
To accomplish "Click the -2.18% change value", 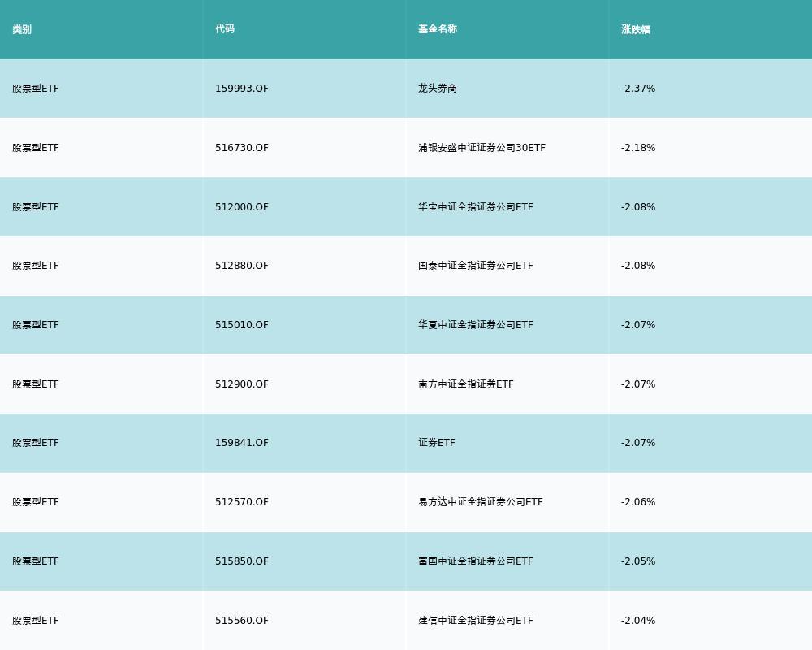I will tap(638, 148).
